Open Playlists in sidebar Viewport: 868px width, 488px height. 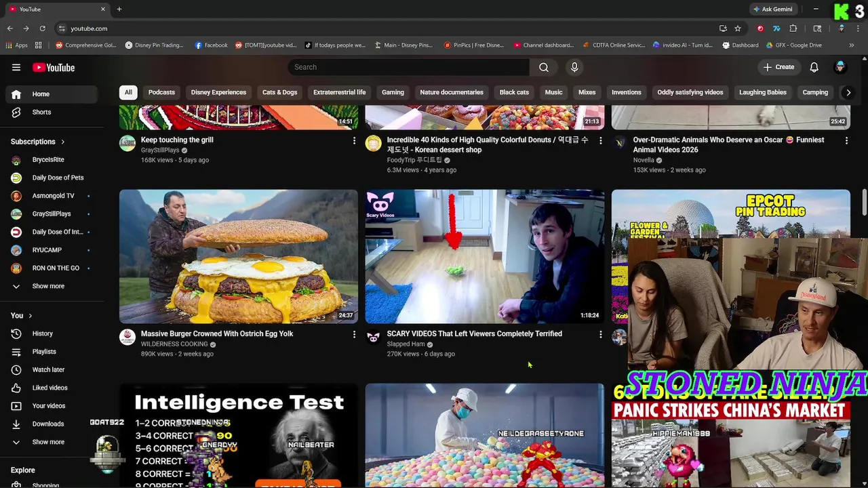point(52,352)
